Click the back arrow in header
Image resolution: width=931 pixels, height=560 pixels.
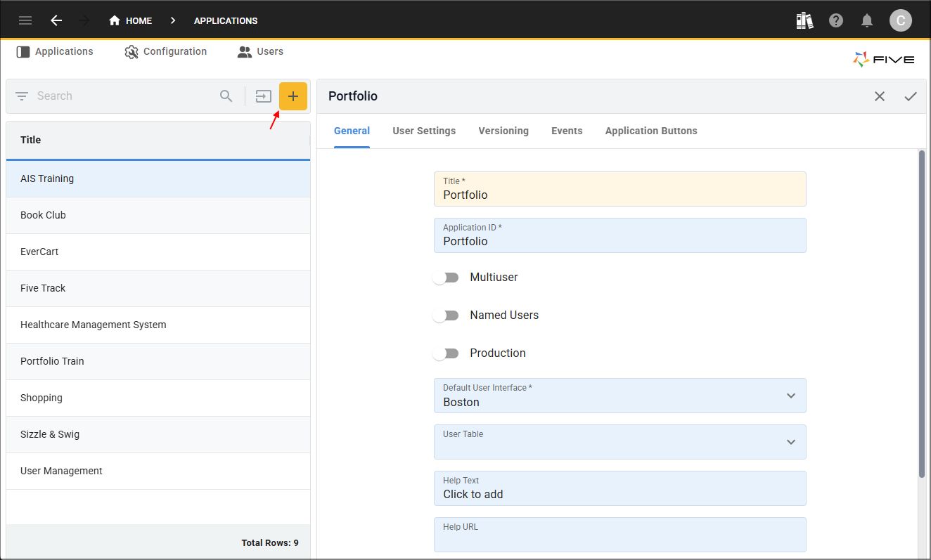tap(56, 20)
